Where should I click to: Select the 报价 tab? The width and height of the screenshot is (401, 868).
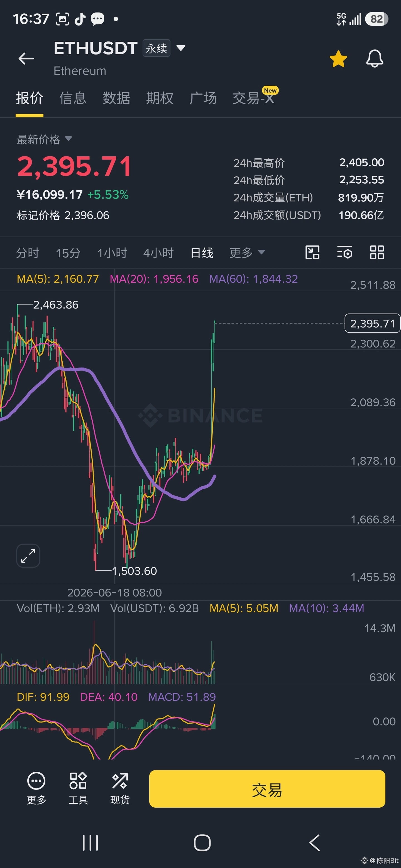click(x=29, y=98)
